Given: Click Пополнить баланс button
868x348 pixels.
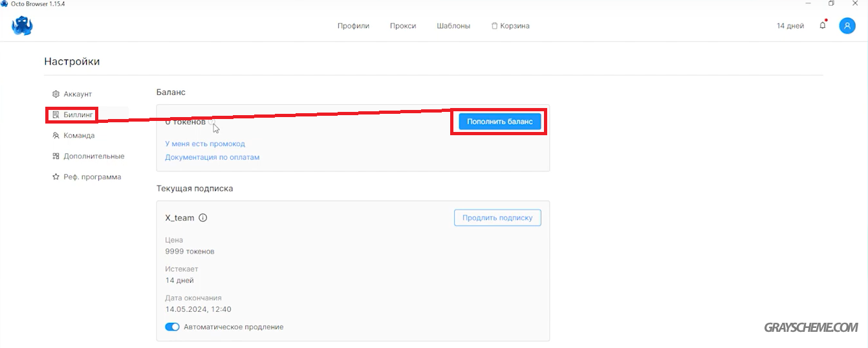Looking at the screenshot, I should coord(500,122).
